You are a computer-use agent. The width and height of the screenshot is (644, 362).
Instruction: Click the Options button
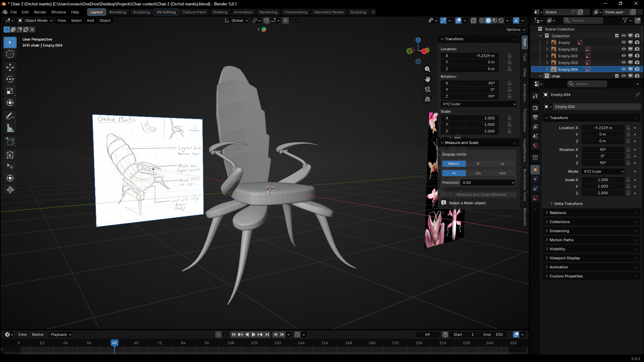coord(515,30)
